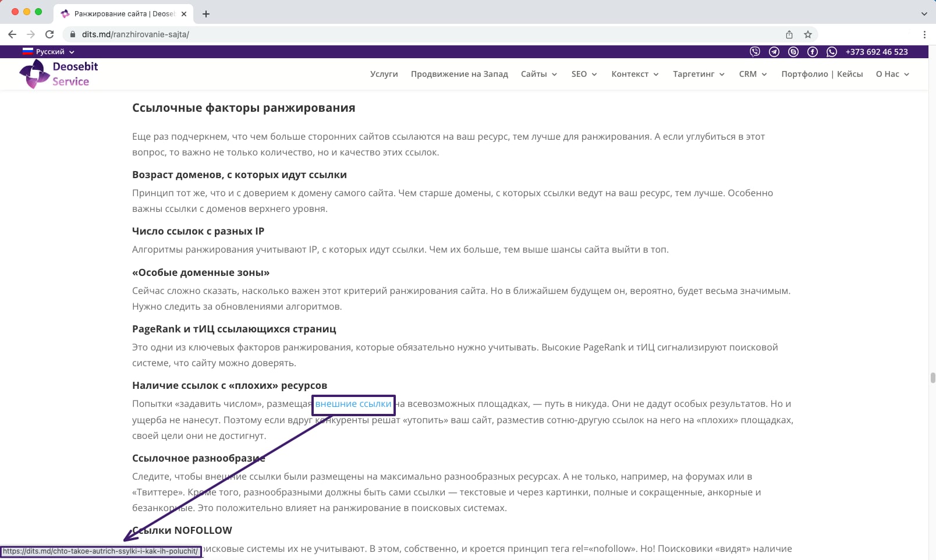Image resolution: width=936 pixels, height=560 pixels.
Task: Expand the О Нас menu
Action: [x=893, y=74]
